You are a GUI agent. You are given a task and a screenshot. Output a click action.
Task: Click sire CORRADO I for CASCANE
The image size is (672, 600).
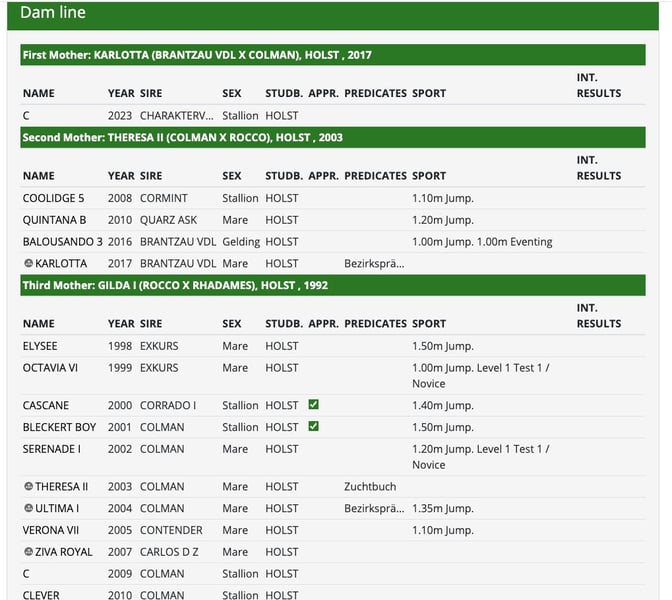168,405
